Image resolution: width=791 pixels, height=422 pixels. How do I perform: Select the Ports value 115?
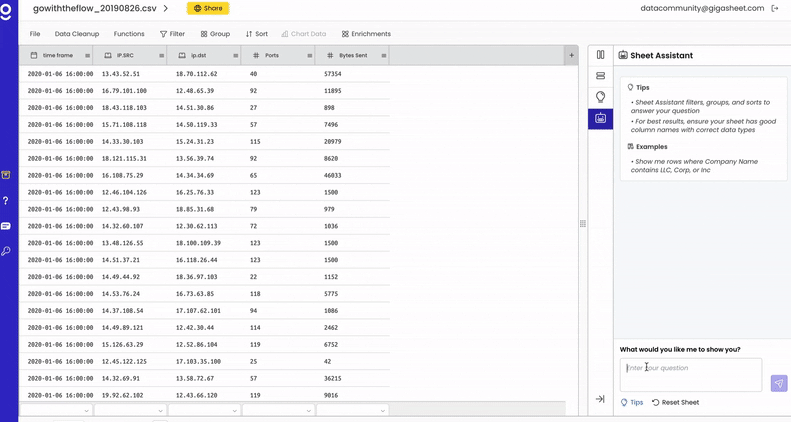pyautogui.click(x=255, y=142)
